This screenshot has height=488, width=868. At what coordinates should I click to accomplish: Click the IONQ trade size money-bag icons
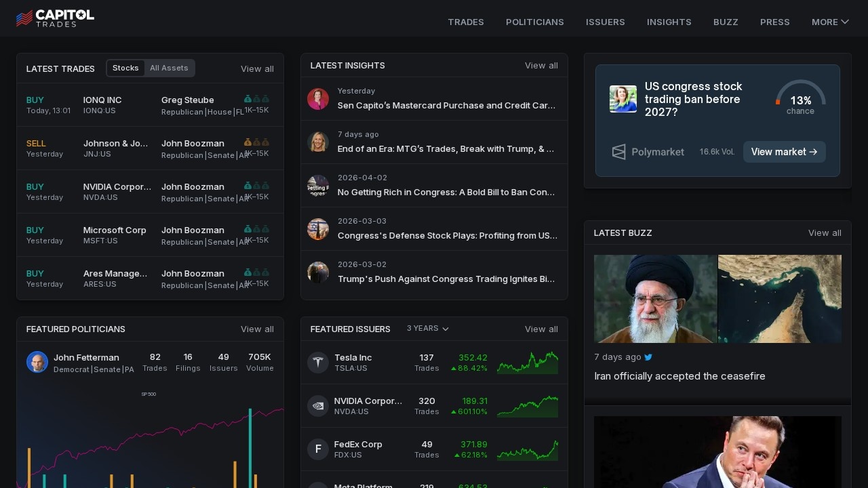pyautogui.click(x=256, y=99)
